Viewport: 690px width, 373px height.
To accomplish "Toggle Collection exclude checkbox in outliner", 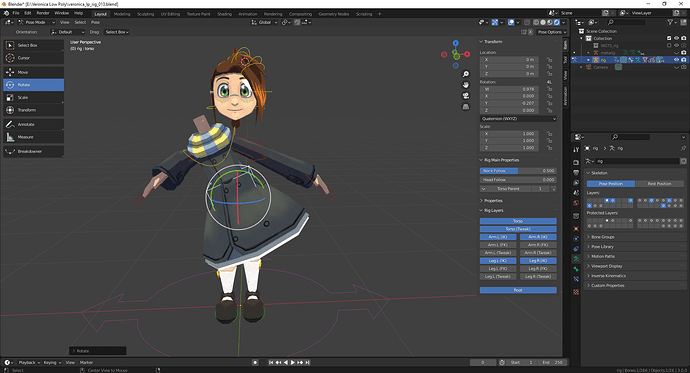I will (669, 38).
